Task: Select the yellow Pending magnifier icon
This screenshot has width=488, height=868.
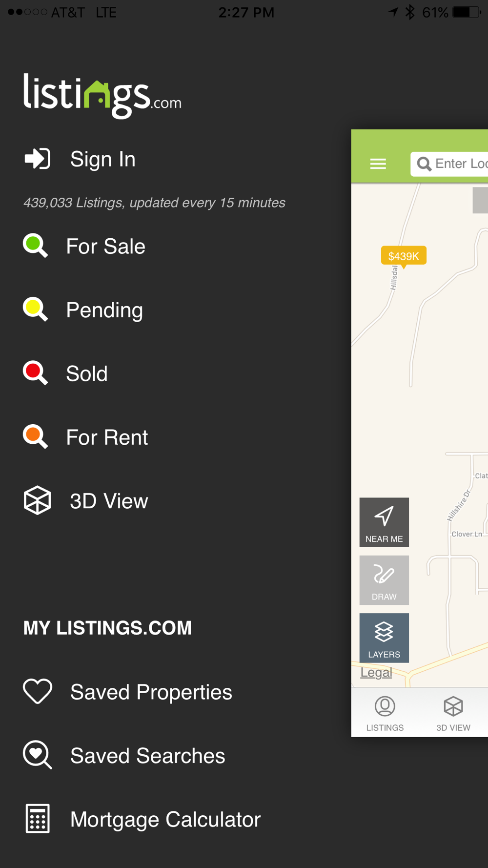Action: [36, 310]
